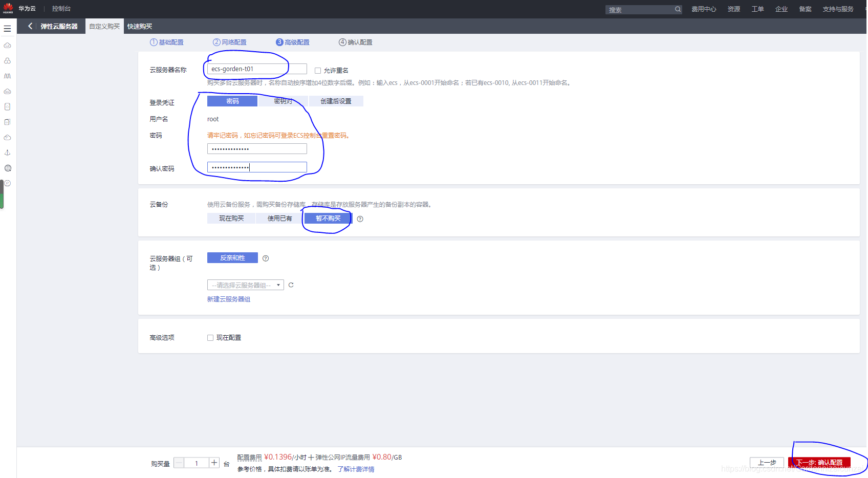Click the search magnifier icon
Screen dimensions: 868x478
(678, 9)
